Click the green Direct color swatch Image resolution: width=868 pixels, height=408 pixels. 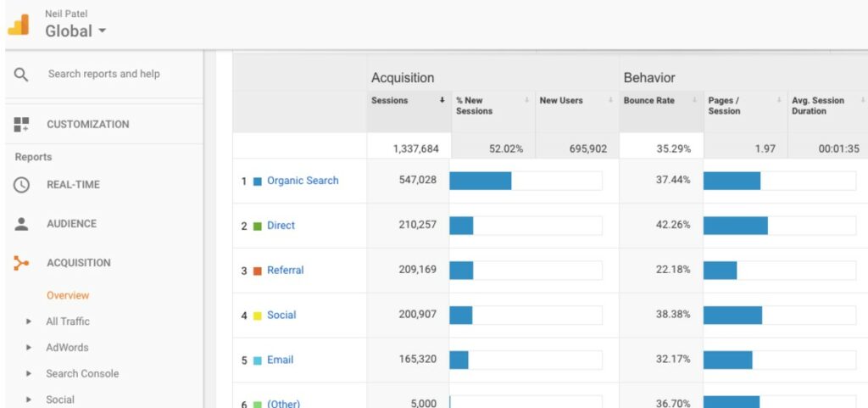(258, 226)
